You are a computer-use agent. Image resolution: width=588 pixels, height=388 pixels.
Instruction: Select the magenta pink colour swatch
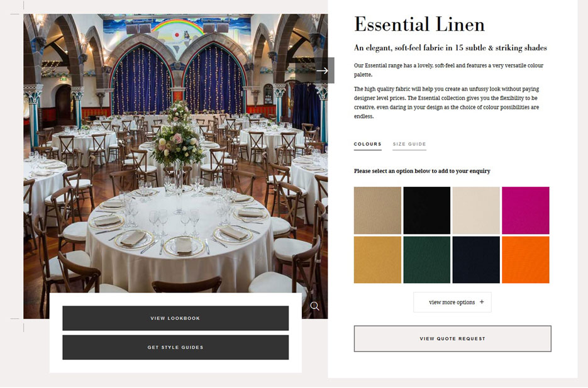click(x=526, y=210)
